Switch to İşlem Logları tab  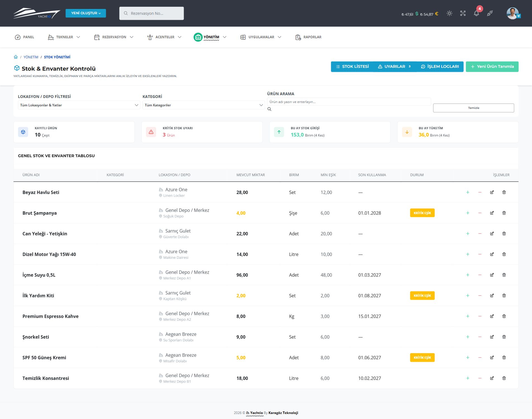pyautogui.click(x=440, y=66)
